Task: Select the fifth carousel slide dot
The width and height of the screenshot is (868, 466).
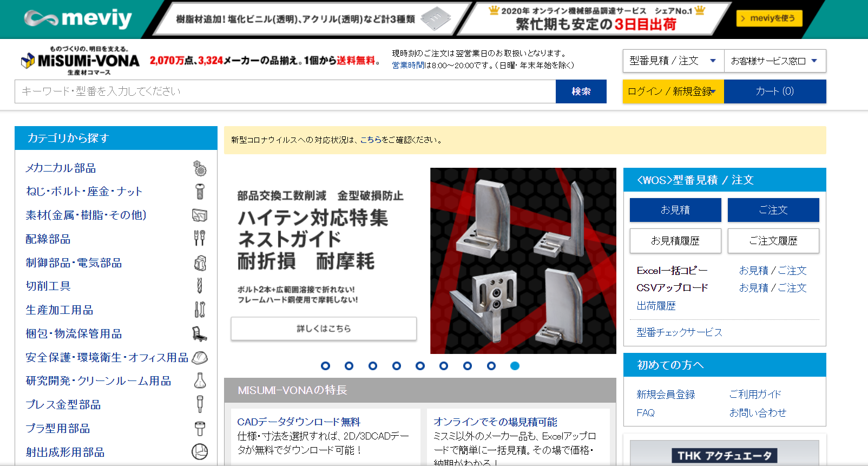Action: click(420, 366)
